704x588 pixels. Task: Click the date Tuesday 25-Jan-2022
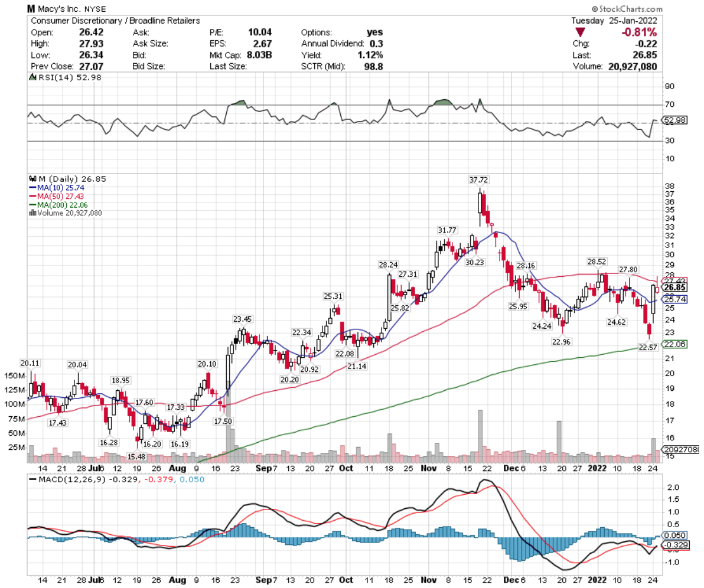[x=614, y=21]
